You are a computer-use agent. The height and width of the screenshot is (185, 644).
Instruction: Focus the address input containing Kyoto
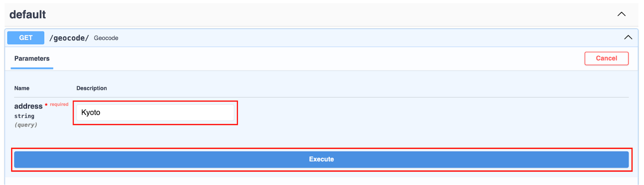tap(155, 113)
